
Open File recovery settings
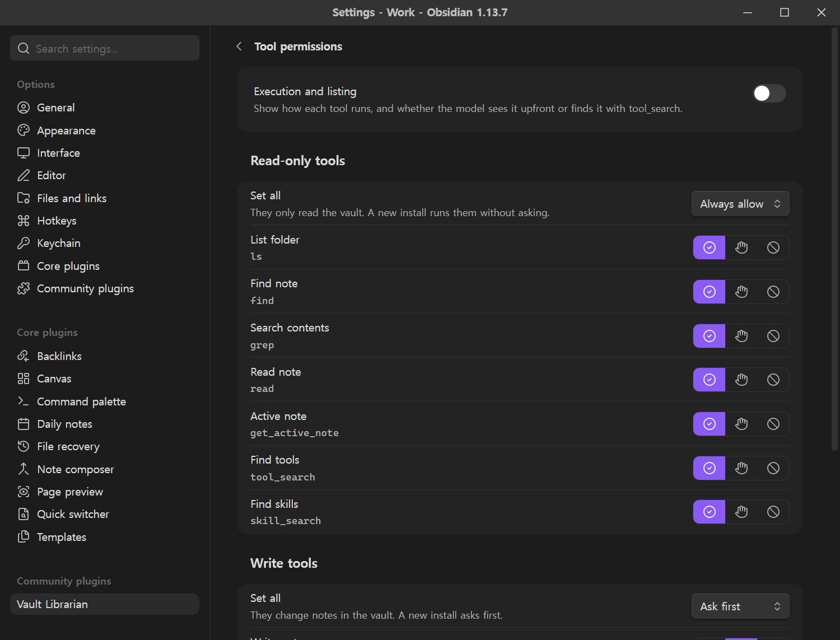pos(105,446)
